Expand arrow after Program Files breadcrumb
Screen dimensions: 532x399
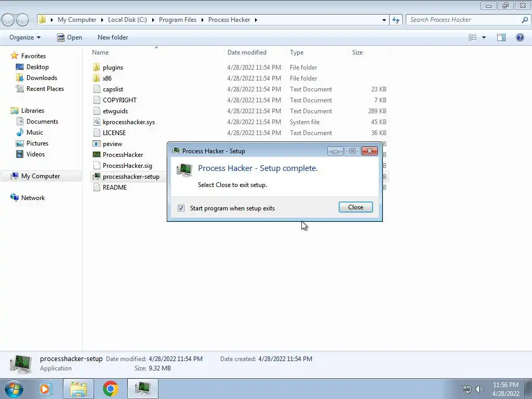202,20
